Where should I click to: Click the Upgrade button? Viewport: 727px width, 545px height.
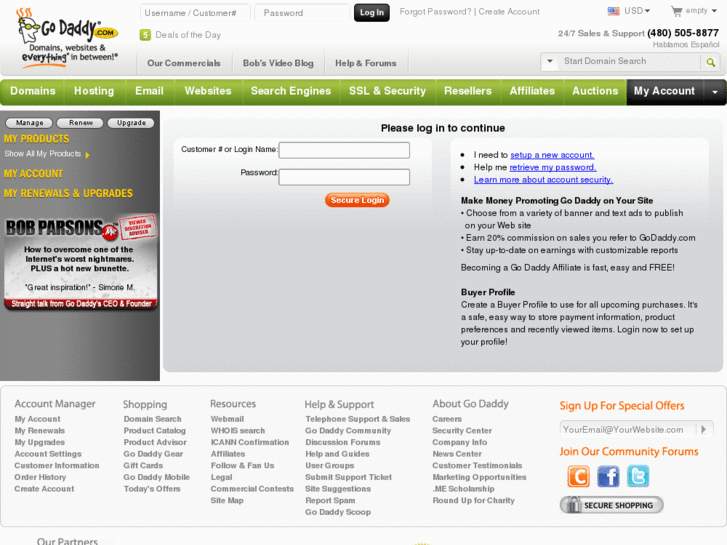(131, 123)
